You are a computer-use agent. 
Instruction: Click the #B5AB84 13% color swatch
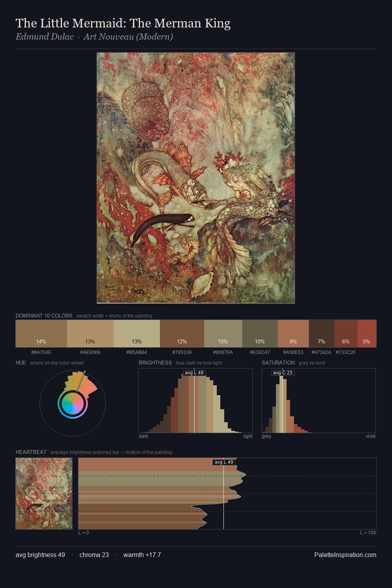point(137,334)
